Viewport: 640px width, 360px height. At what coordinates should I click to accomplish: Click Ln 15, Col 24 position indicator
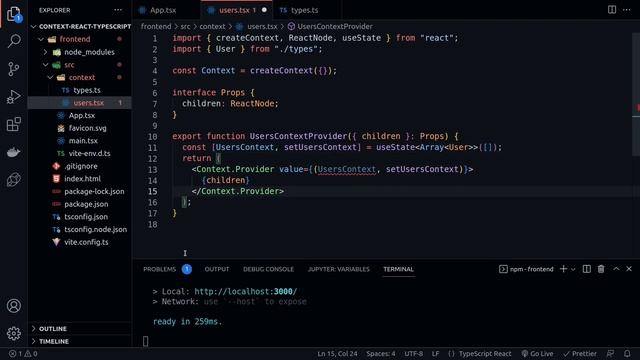(338, 353)
